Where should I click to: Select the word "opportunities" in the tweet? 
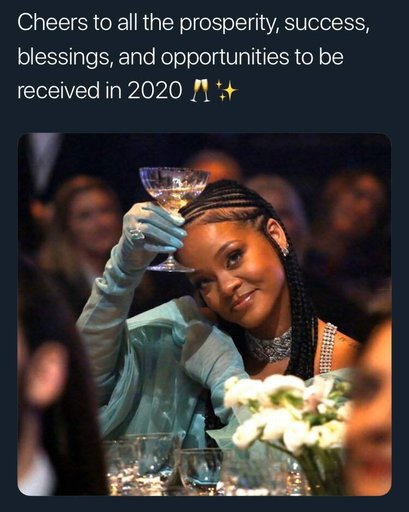coord(225,57)
